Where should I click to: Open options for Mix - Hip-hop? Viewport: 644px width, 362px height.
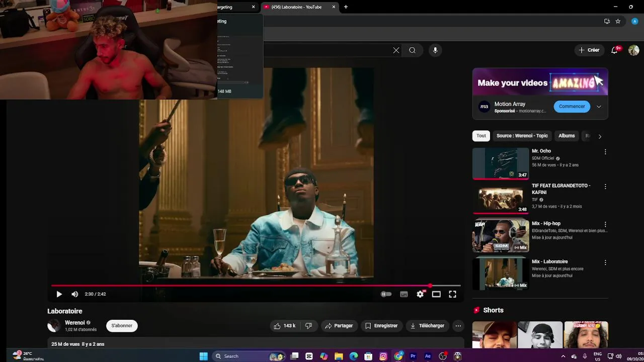click(605, 224)
